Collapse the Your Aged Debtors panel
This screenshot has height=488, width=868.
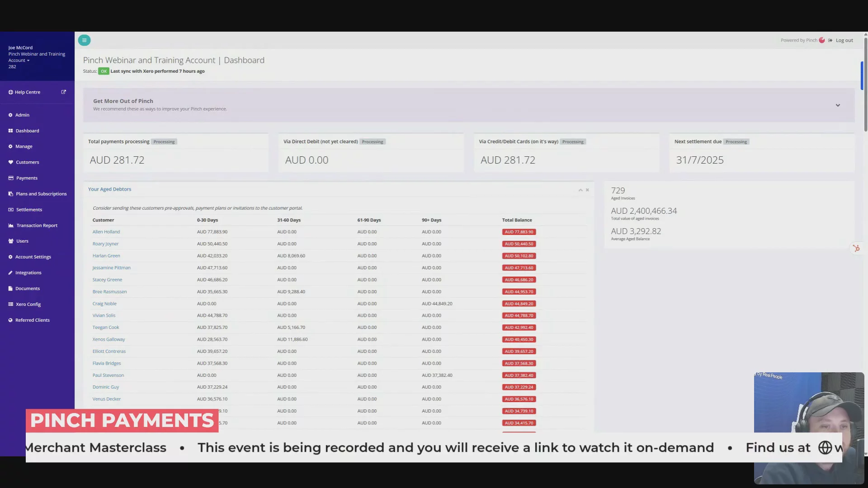(580, 190)
